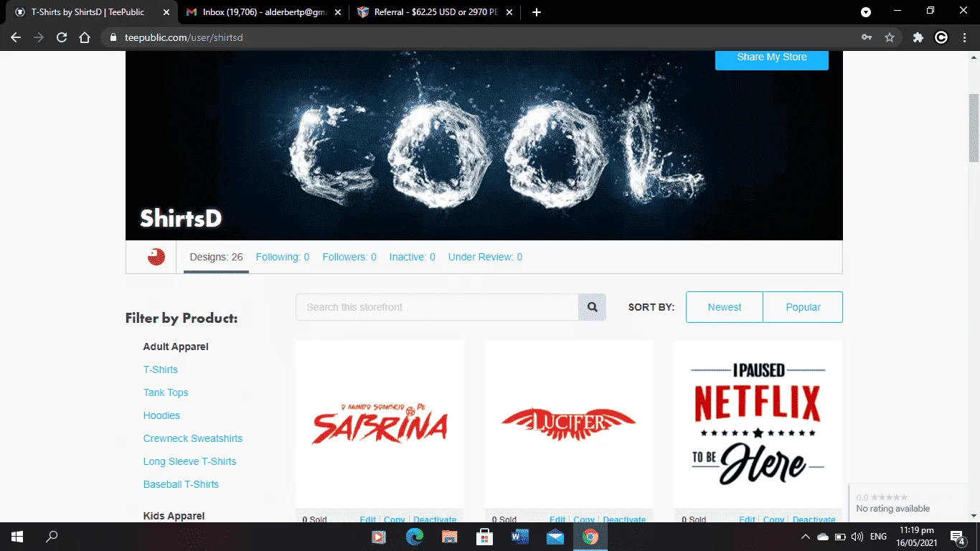The height and width of the screenshot is (551, 980).
Task: Open the notification center icon
Action: pyautogui.click(x=958, y=537)
